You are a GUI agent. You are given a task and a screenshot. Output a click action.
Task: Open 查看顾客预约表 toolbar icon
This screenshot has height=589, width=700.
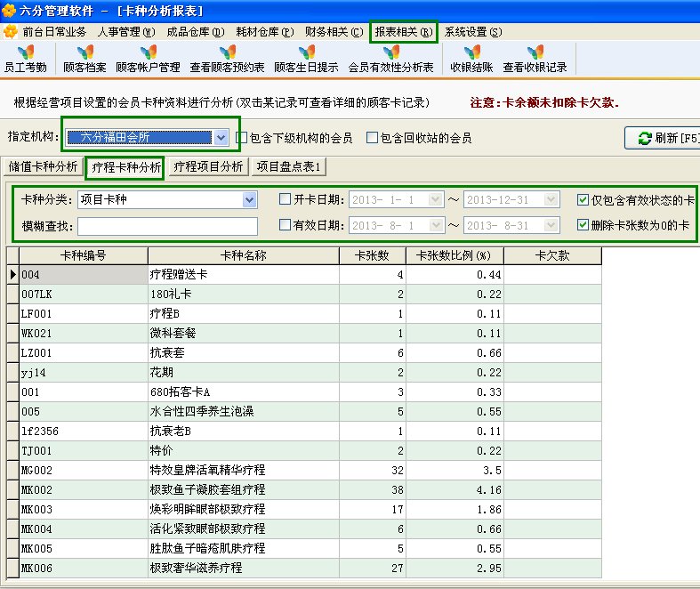[227, 59]
